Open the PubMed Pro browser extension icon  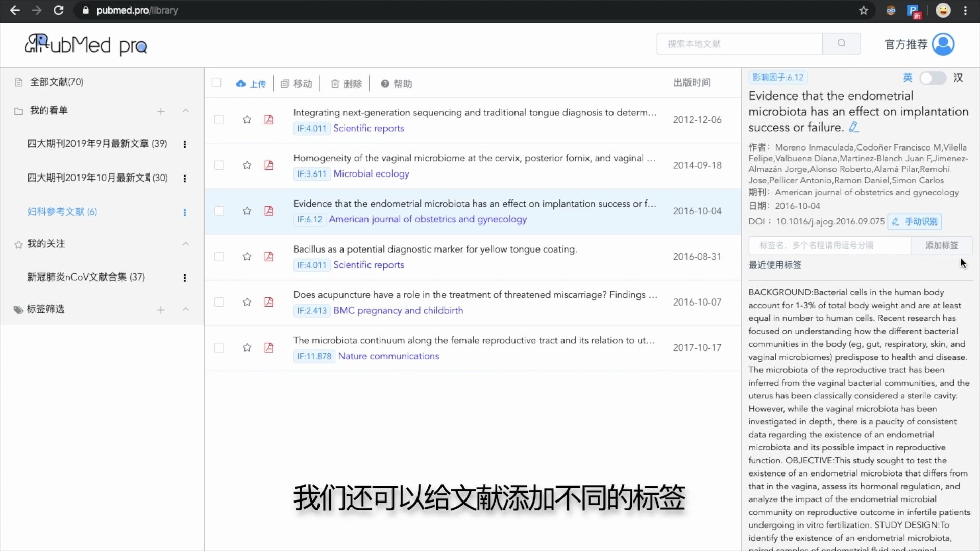pos(914,11)
